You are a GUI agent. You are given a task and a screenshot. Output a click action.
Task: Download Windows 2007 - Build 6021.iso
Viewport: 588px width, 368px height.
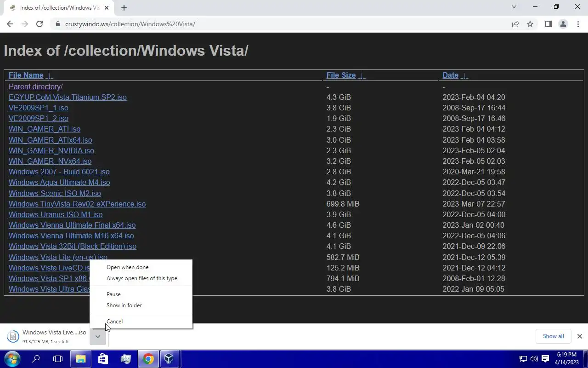coord(59,172)
